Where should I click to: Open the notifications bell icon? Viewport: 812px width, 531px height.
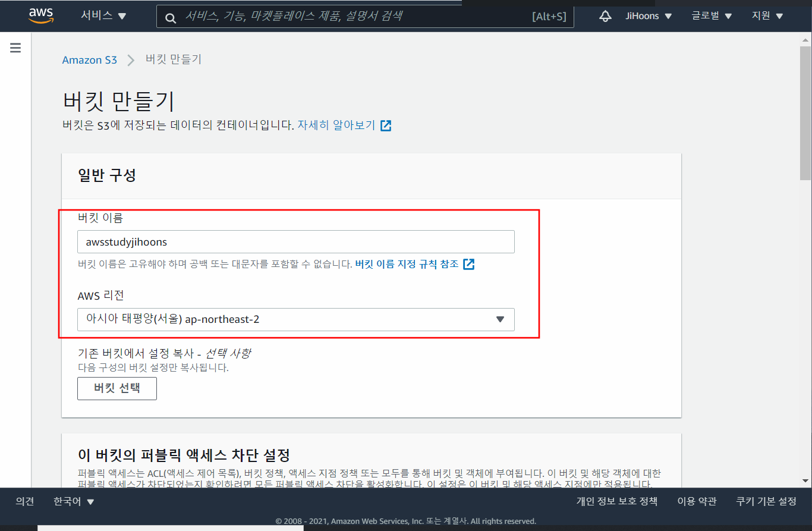pos(605,16)
